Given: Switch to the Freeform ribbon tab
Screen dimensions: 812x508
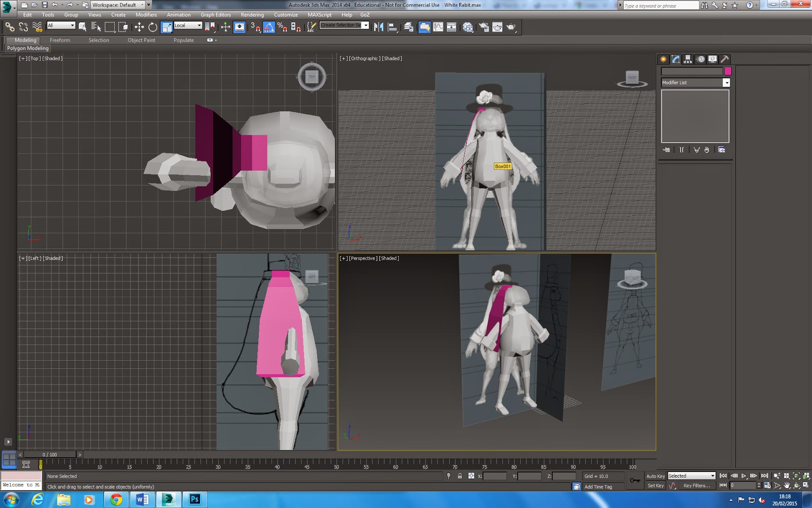Looking at the screenshot, I should coord(60,40).
